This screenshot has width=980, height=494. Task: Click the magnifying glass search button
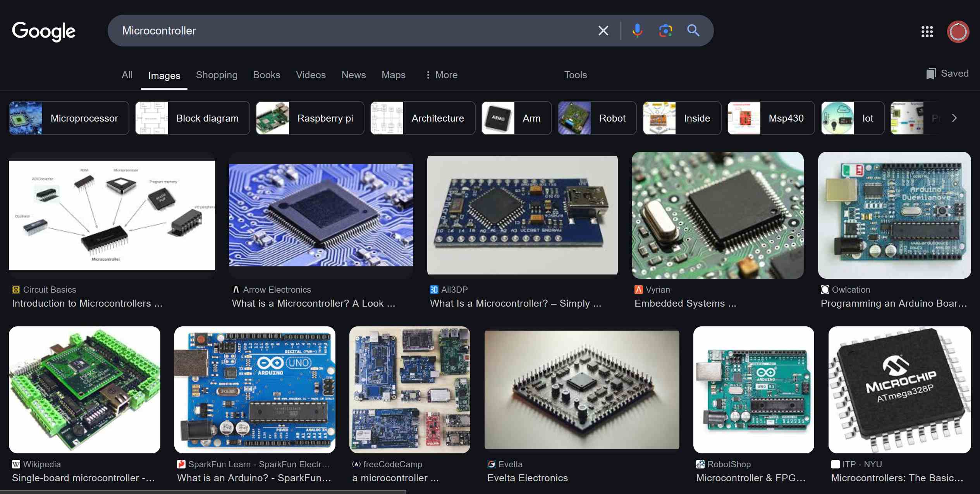click(693, 31)
